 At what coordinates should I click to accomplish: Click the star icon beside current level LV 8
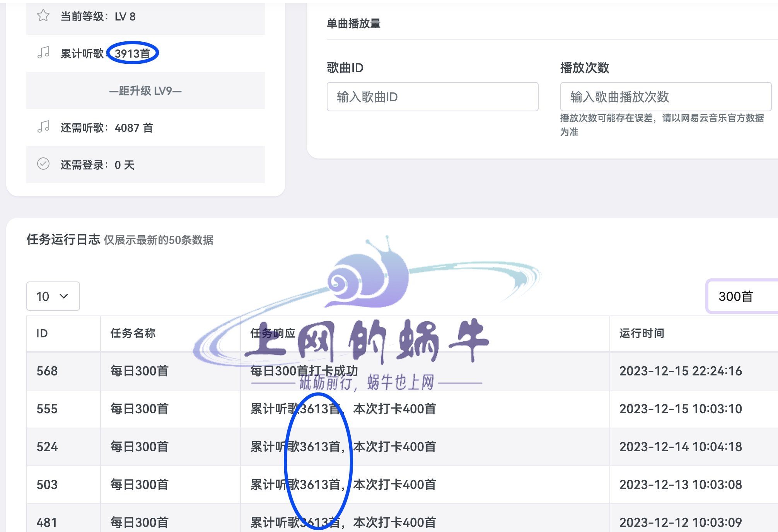43,16
